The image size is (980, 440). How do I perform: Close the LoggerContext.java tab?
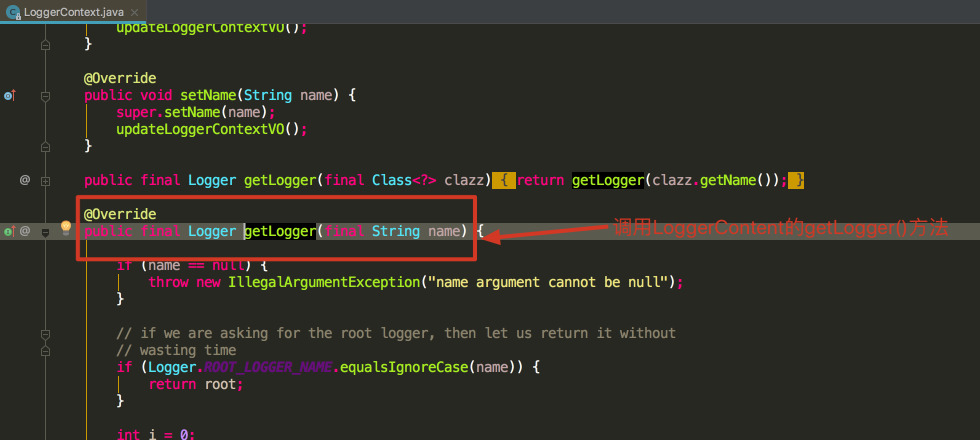coord(134,12)
